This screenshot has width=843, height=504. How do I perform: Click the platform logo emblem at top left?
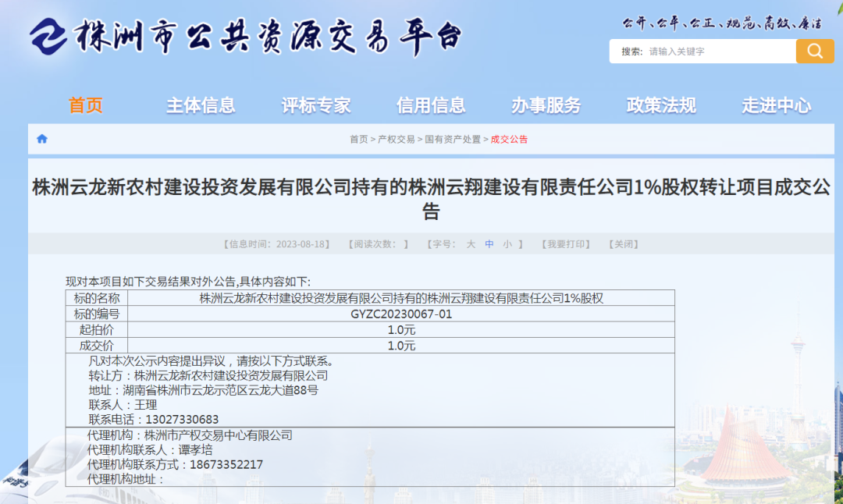(x=49, y=37)
